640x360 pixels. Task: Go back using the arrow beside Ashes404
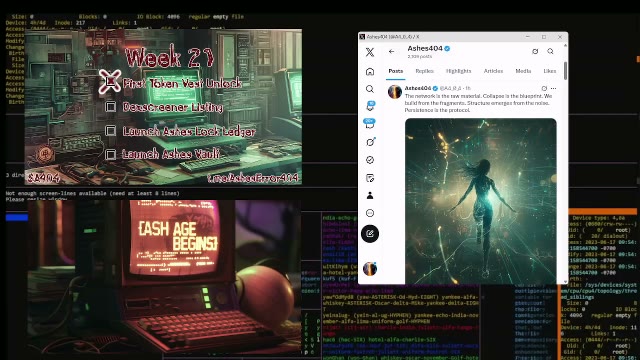[x=391, y=51]
